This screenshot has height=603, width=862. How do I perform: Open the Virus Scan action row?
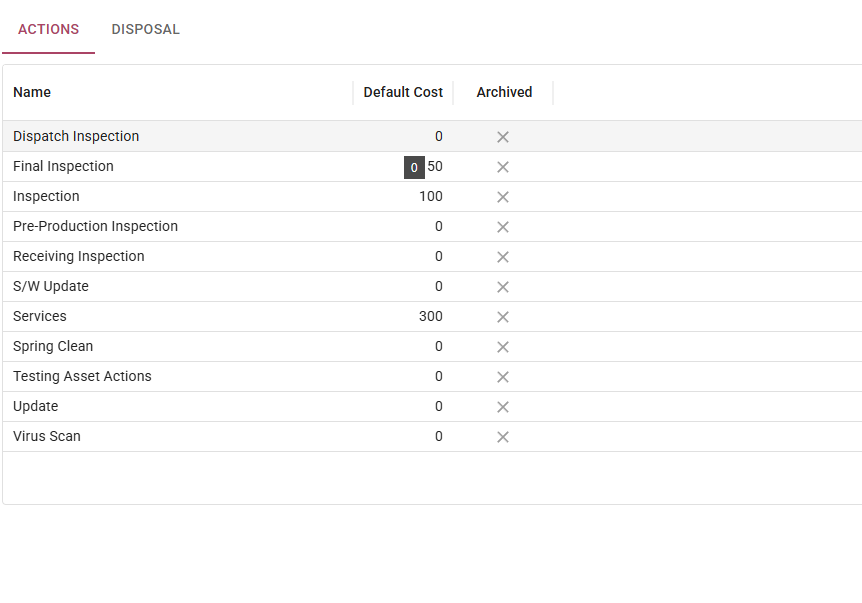(47, 436)
